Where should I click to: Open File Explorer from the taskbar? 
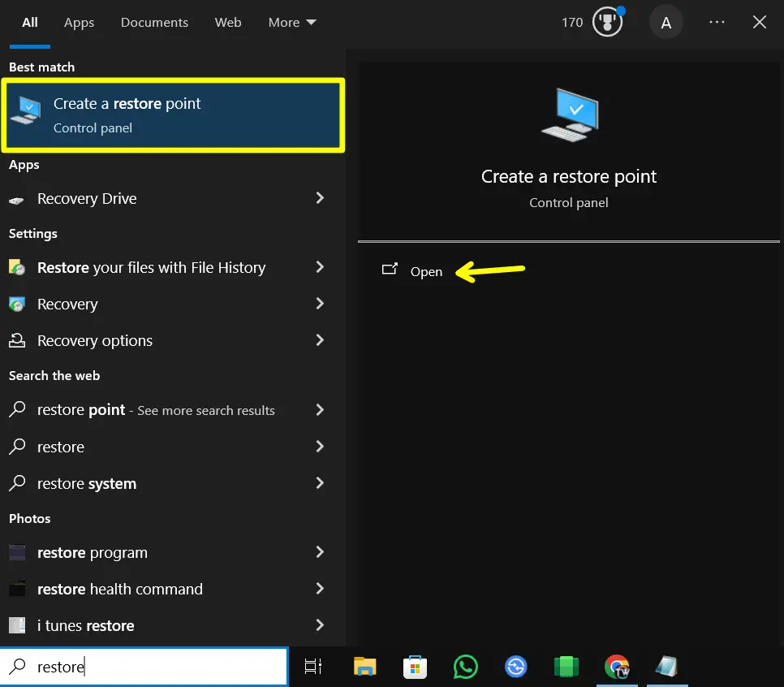pyautogui.click(x=364, y=666)
